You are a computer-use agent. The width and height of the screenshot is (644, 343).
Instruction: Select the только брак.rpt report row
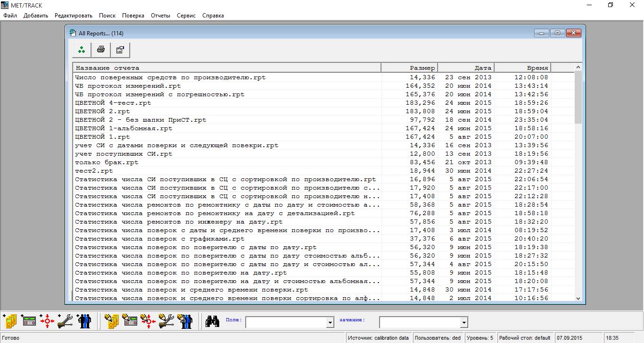coord(107,162)
